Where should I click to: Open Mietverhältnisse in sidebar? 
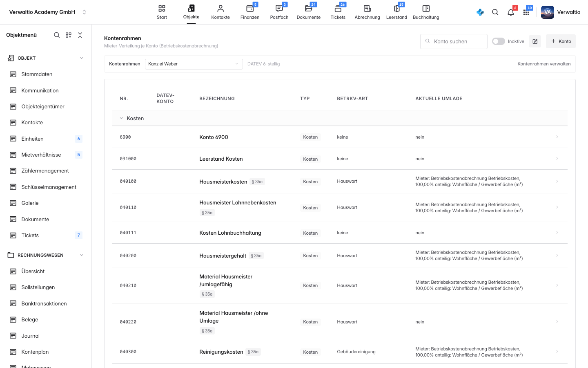46,155
